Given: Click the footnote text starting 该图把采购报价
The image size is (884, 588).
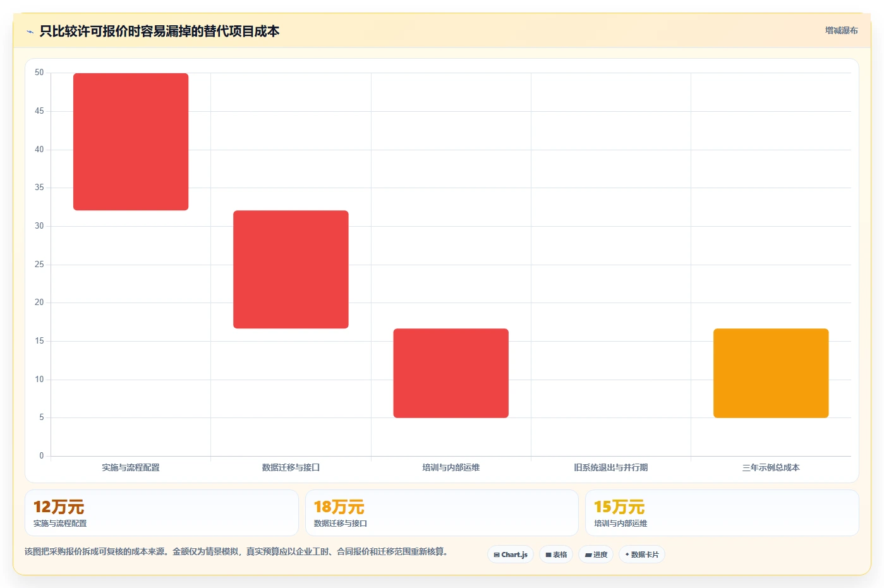Looking at the screenshot, I should point(238,551).
